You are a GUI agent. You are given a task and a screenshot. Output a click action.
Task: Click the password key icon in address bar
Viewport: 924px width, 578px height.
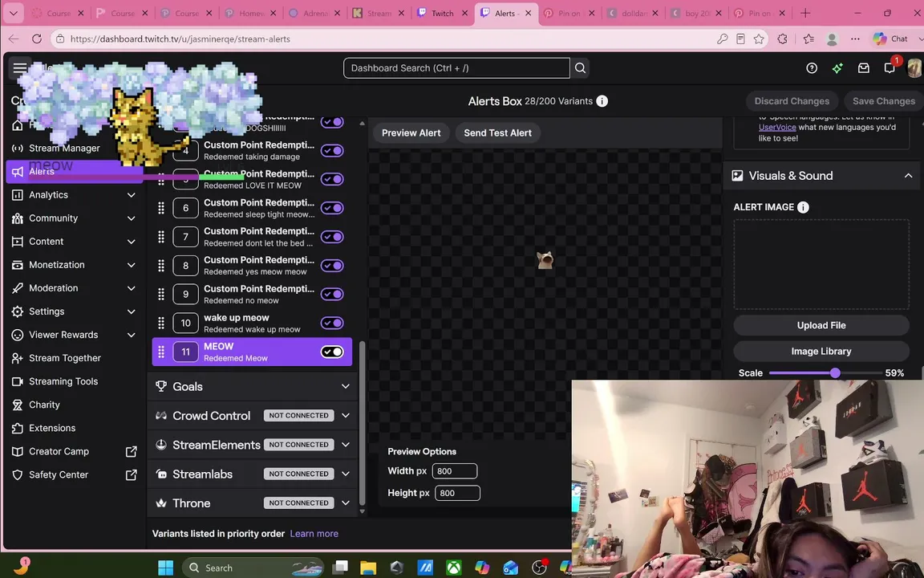point(723,39)
